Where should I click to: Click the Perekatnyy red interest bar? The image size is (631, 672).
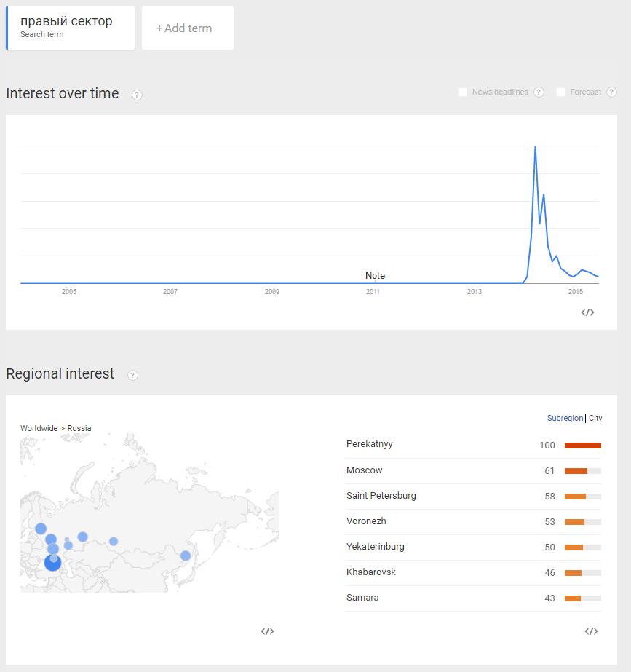582,445
